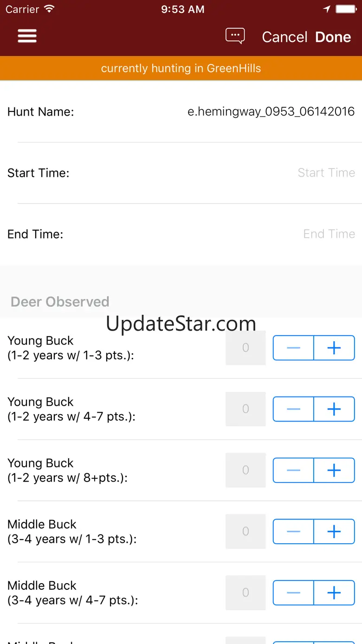Subtract one Middle Buck 1-3 pts.
This screenshot has height=644, width=362.
(x=293, y=532)
